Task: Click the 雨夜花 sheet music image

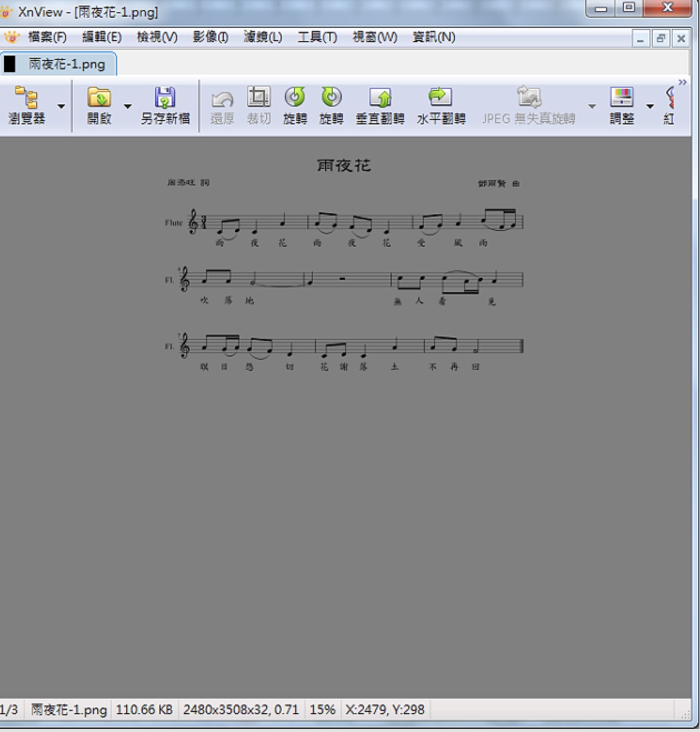Action: [x=344, y=263]
